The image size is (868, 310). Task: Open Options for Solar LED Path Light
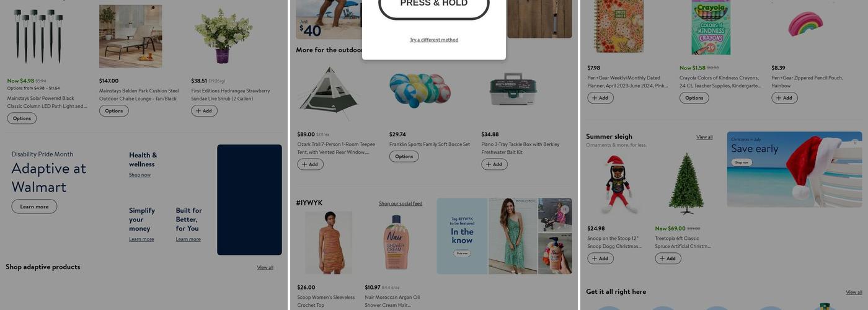[x=22, y=118]
